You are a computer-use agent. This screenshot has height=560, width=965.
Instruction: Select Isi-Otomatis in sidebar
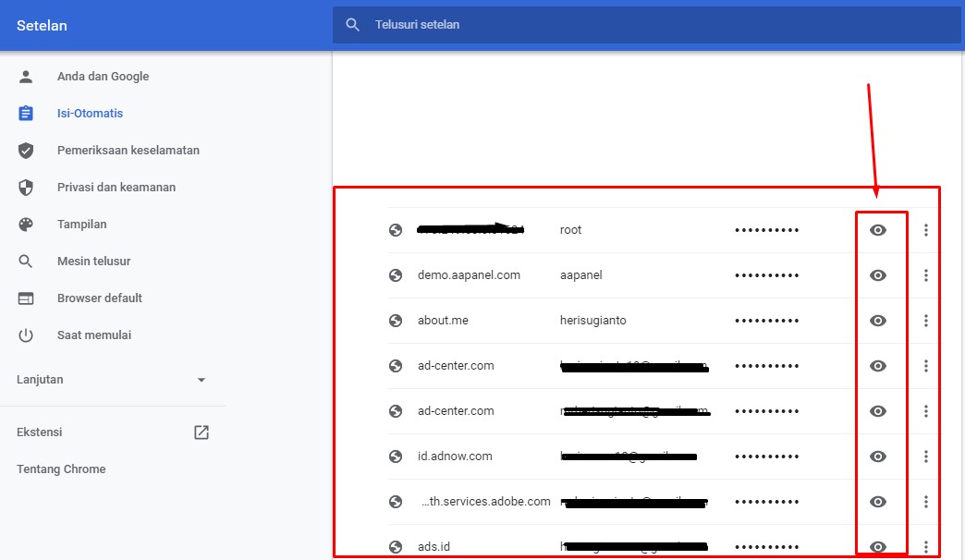coord(90,114)
